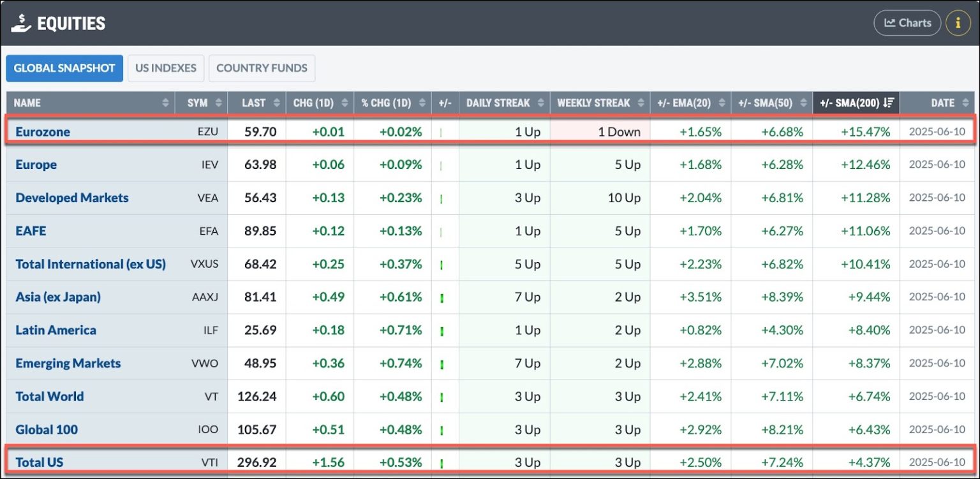Click EAFE's +0.13% change value
Viewport: 980px width, 479px height.
click(401, 231)
